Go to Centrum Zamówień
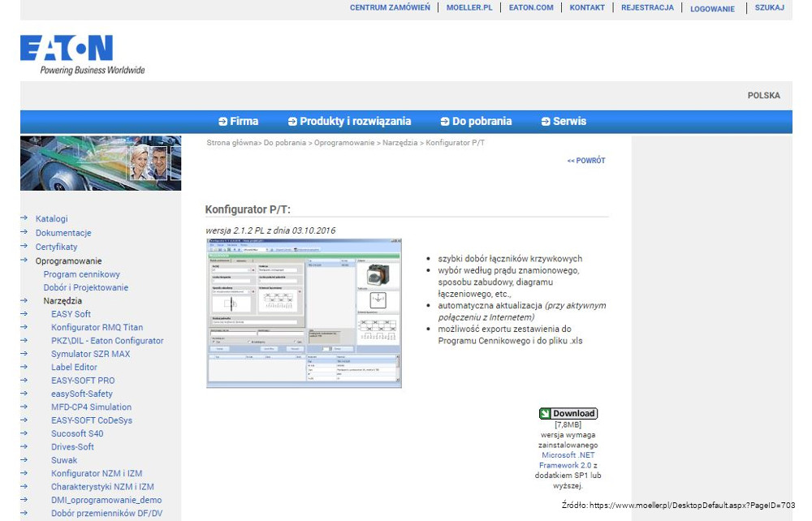Viewport: 812px width, 521px height. point(390,8)
